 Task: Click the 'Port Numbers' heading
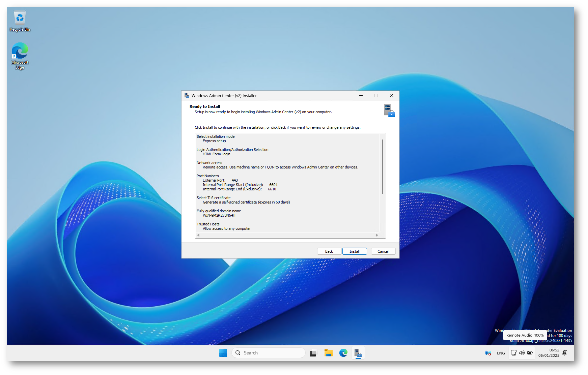[208, 176]
